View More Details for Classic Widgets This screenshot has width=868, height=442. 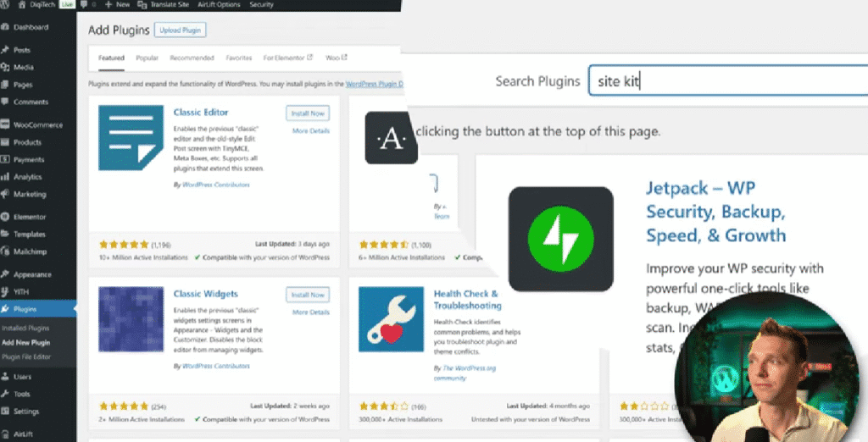coord(310,312)
